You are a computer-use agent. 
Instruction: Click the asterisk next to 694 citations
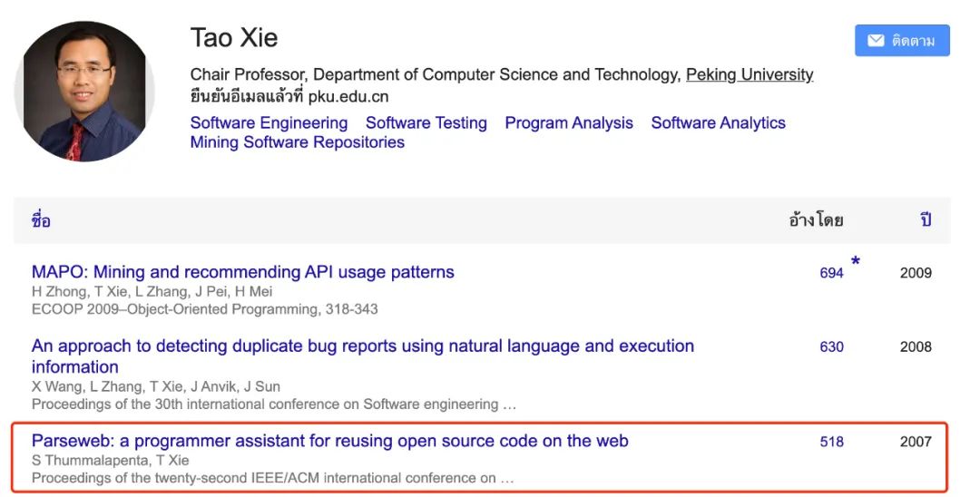point(855,261)
